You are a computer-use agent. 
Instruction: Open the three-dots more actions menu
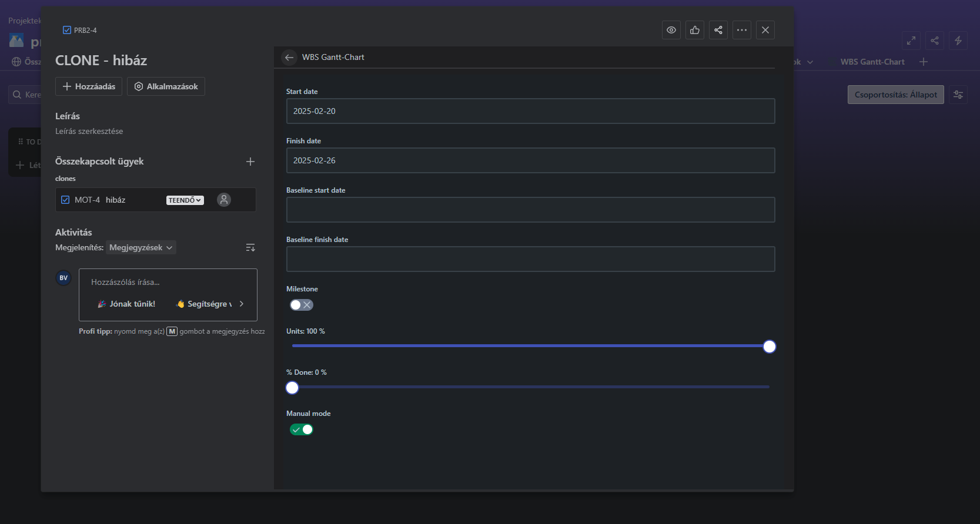click(742, 30)
